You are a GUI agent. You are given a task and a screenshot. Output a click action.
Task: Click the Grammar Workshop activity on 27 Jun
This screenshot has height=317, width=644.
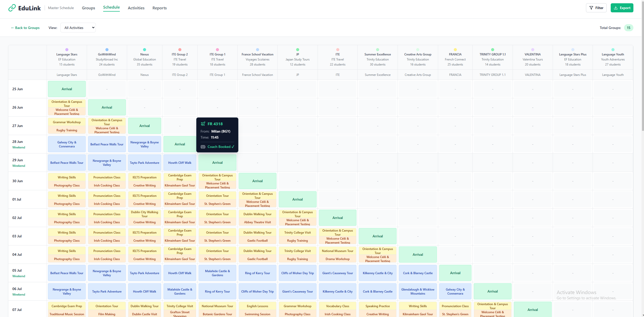click(67, 122)
